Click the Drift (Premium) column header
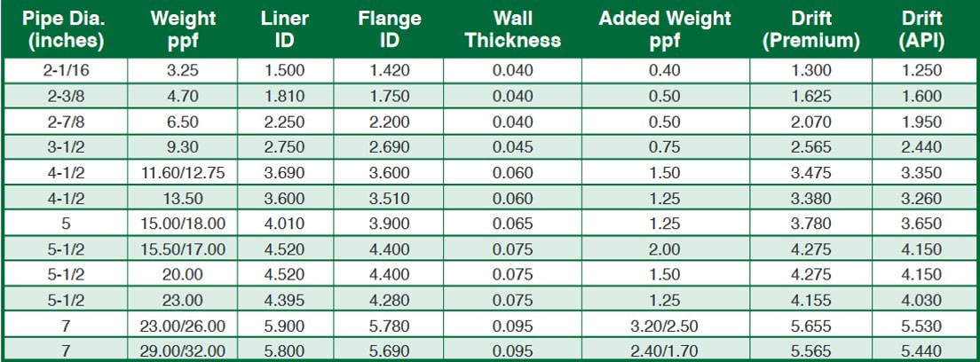Image resolution: width=980 pixels, height=362 pixels. tap(822, 29)
